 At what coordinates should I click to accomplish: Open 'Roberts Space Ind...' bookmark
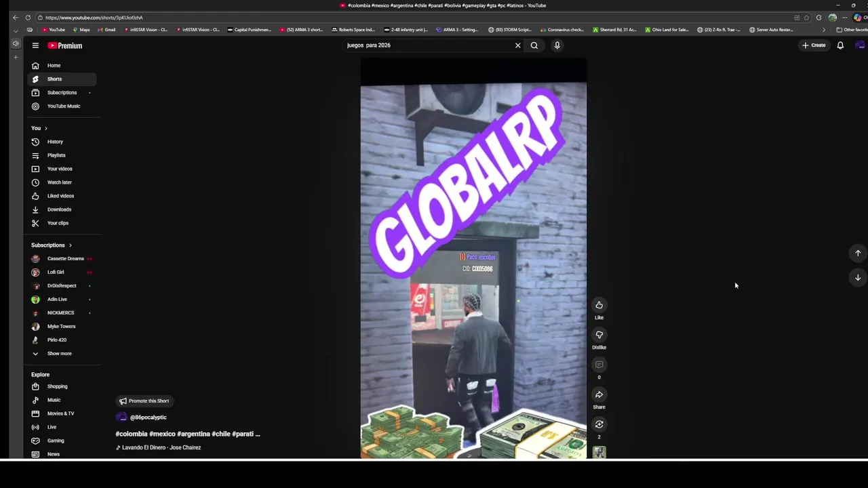tap(353, 30)
